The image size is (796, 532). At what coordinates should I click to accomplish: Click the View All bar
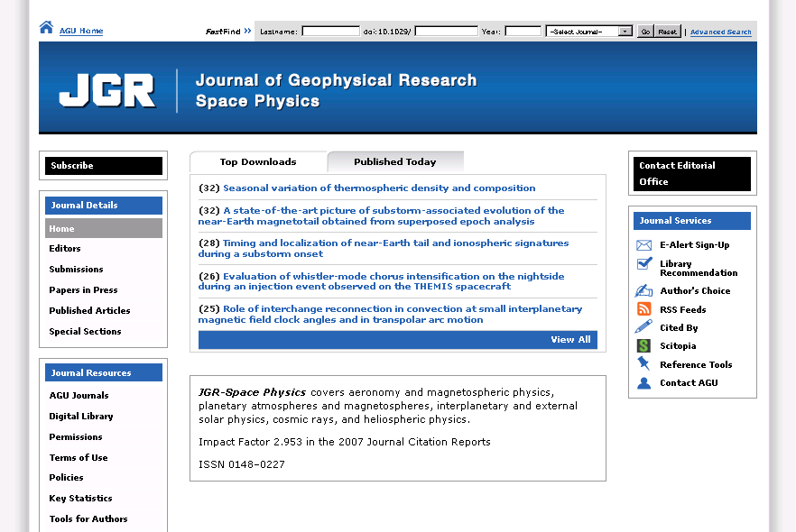tap(397, 340)
